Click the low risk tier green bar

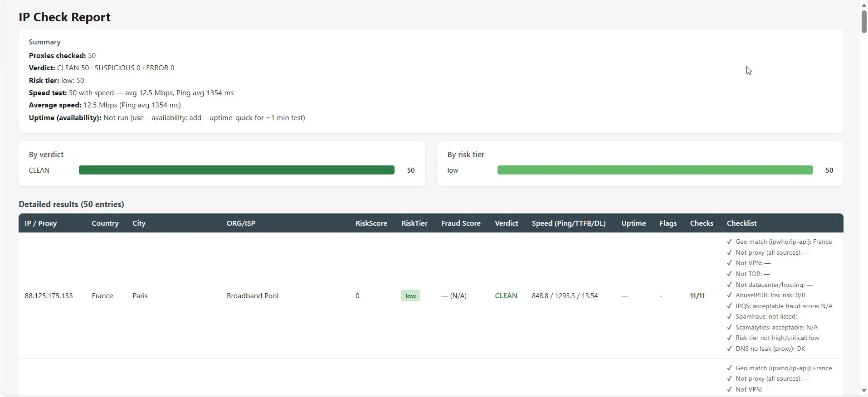[655, 170]
